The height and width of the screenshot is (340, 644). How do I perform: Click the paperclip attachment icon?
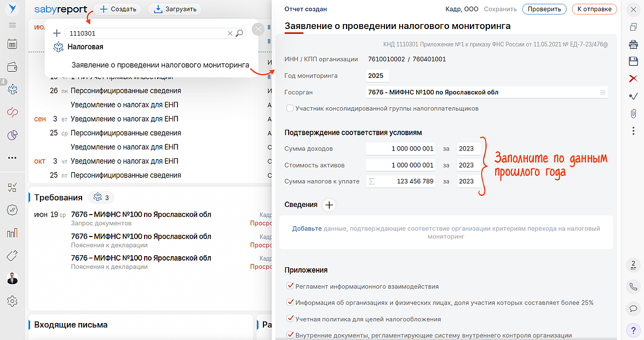point(633,113)
